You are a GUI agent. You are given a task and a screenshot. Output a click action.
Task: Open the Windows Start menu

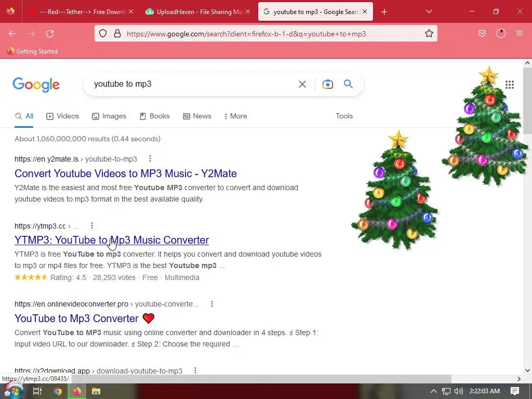tap(14, 391)
